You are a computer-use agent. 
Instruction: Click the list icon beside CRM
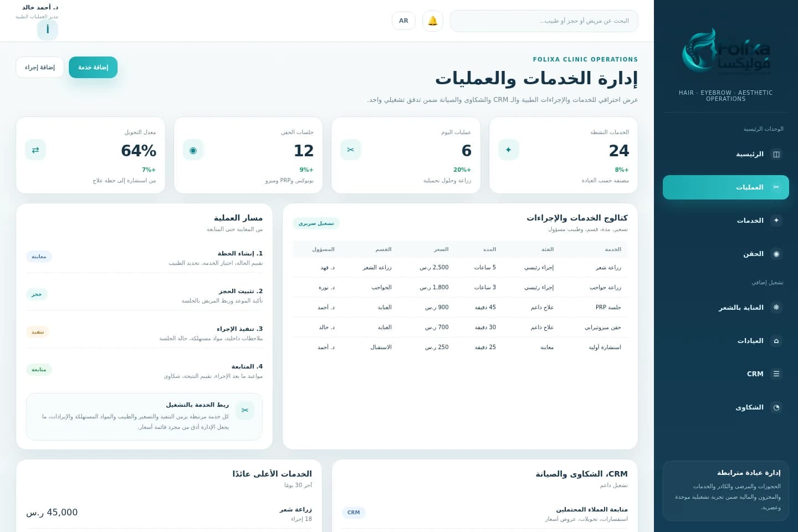click(x=776, y=374)
